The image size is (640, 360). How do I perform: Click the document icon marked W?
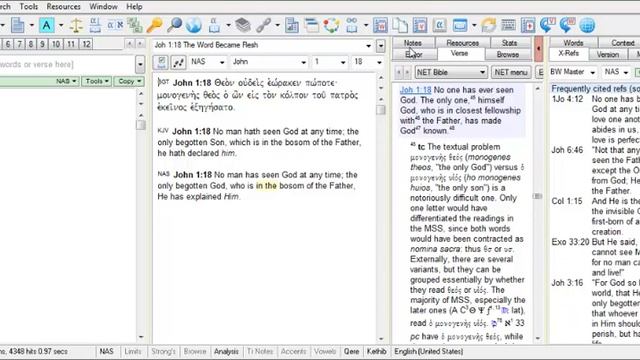pos(380,25)
